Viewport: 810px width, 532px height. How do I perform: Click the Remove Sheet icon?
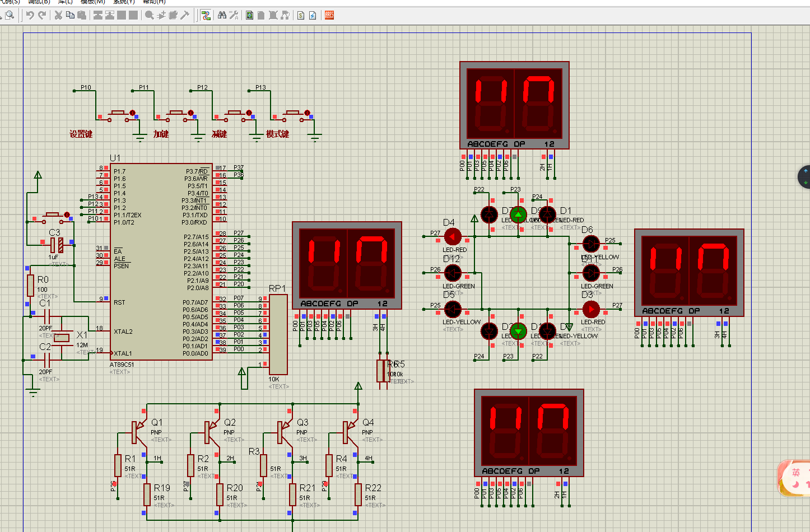pyautogui.click(x=273, y=15)
